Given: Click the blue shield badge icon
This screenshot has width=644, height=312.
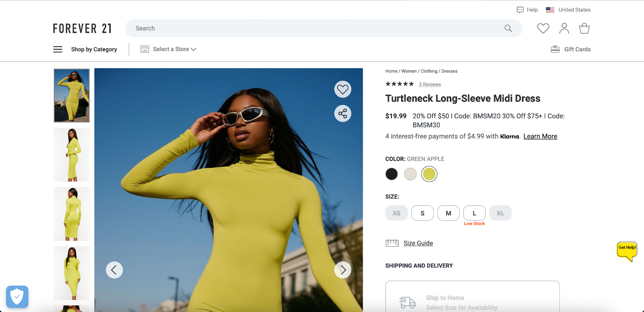Looking at the screenshot, I should pos(17,297).
